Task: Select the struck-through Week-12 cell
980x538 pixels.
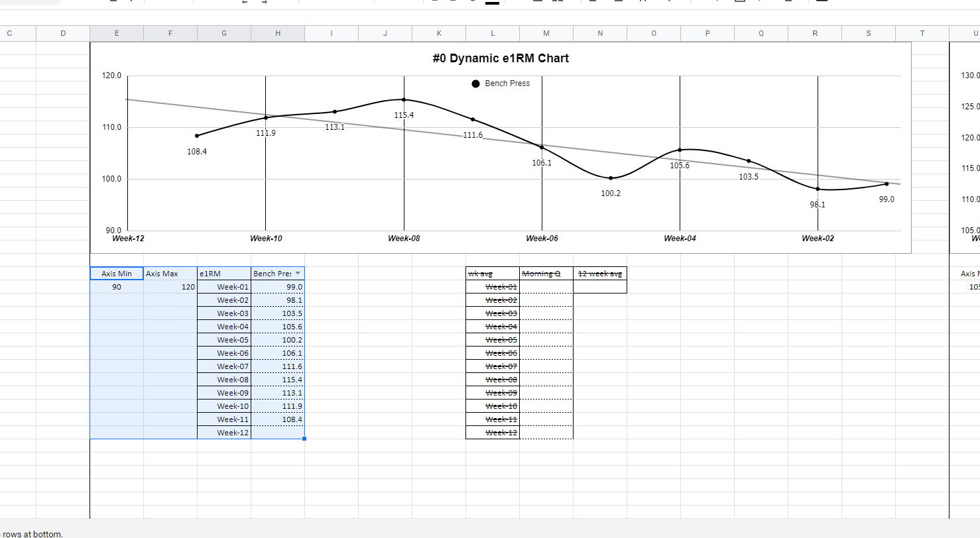Action: (493, 433)
